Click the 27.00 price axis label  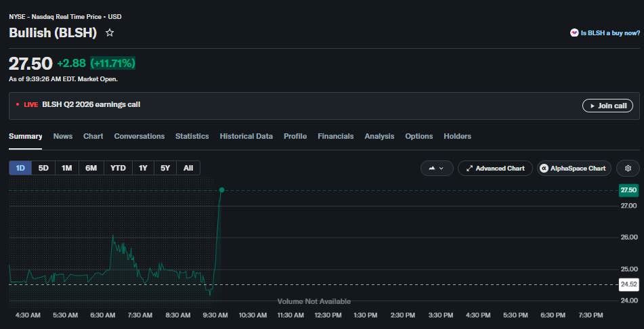[x=628, y=206]
